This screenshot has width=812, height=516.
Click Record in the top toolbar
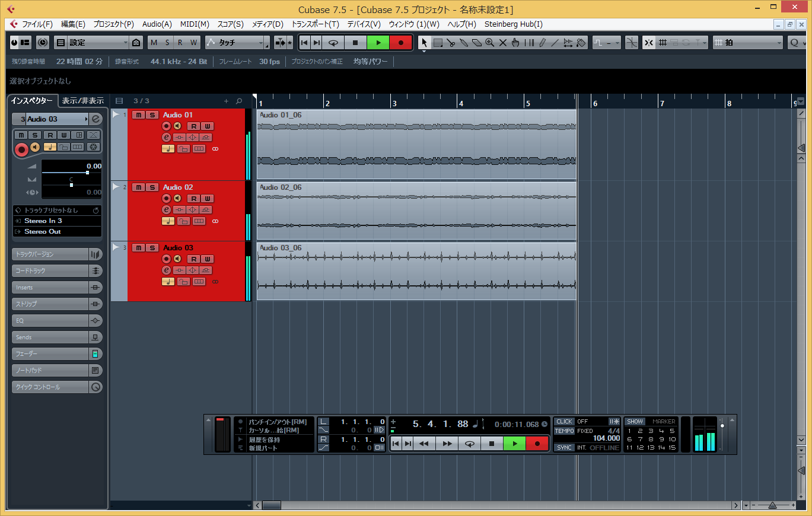(401, 43)
